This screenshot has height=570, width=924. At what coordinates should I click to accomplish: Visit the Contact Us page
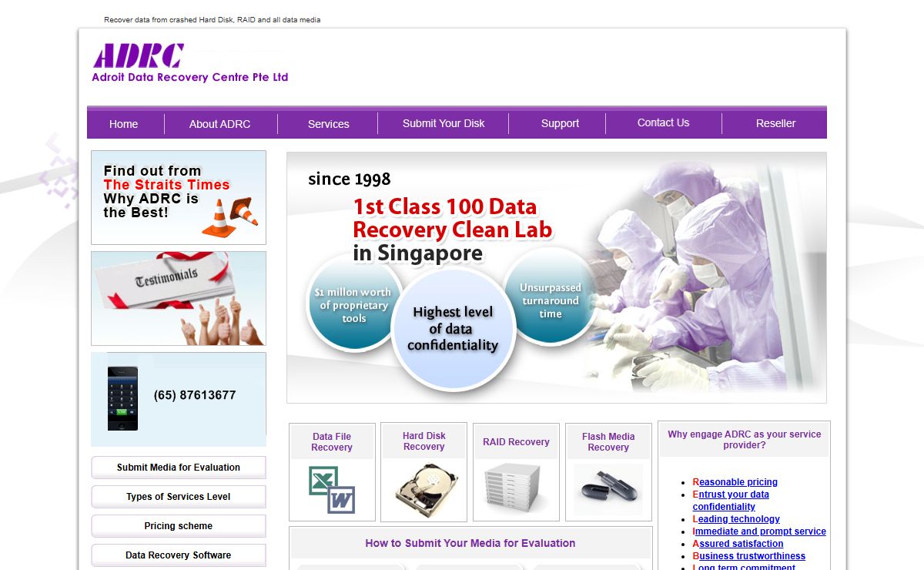click(663, 122)
